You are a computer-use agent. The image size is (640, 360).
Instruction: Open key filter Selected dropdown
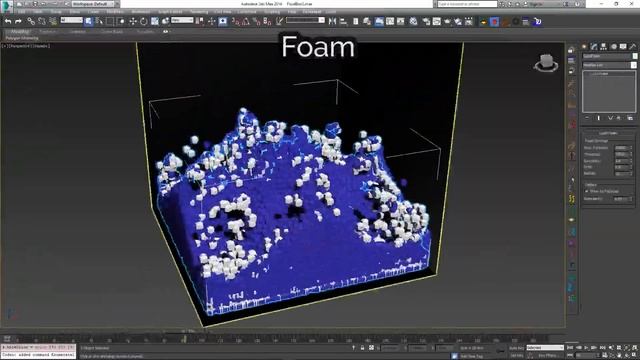(x=545, y=348)
